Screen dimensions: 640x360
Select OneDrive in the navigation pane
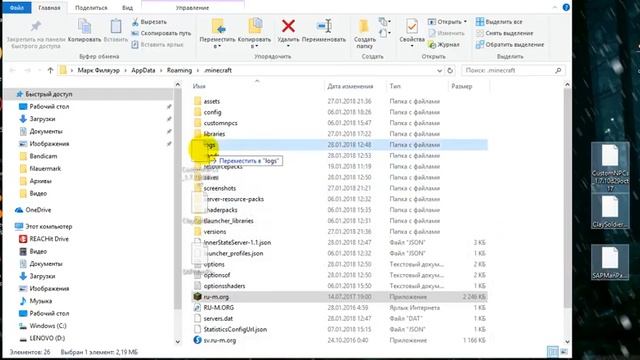[x=38, y=210]
